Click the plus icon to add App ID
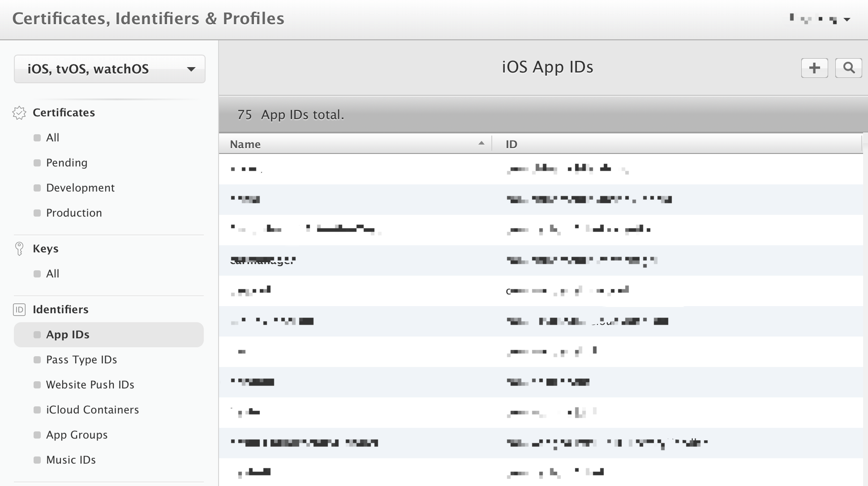Image resolution: width=868 pixels, height=486 pixels. 814,68
